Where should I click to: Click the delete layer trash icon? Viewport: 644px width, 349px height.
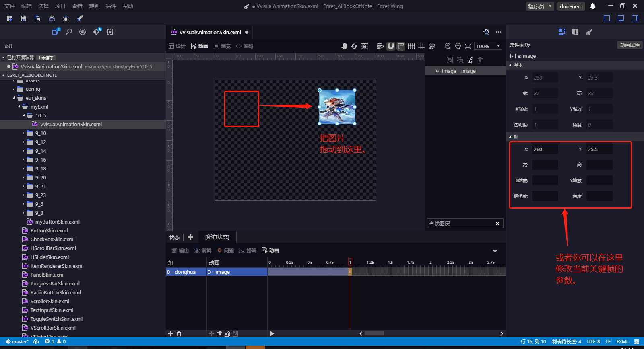(x=480, y=60)
